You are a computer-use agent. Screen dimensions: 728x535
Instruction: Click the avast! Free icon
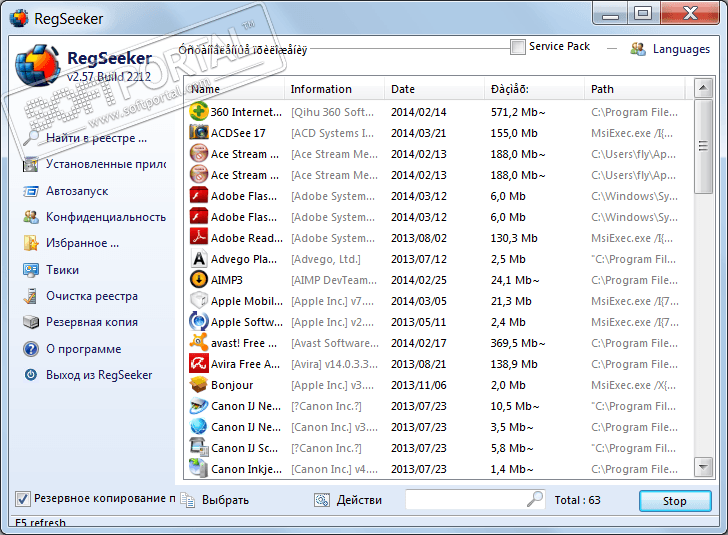point(199,342)
